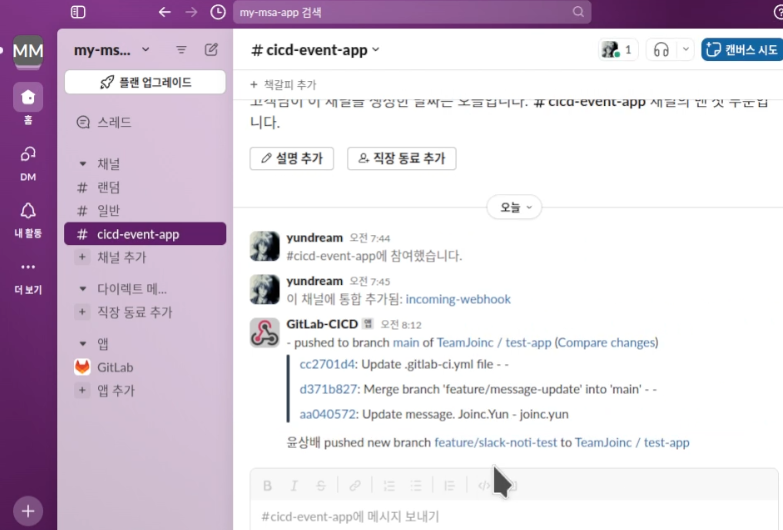Open the main branch link
This screenshot has height=530, width=783.
pos(405,343)
